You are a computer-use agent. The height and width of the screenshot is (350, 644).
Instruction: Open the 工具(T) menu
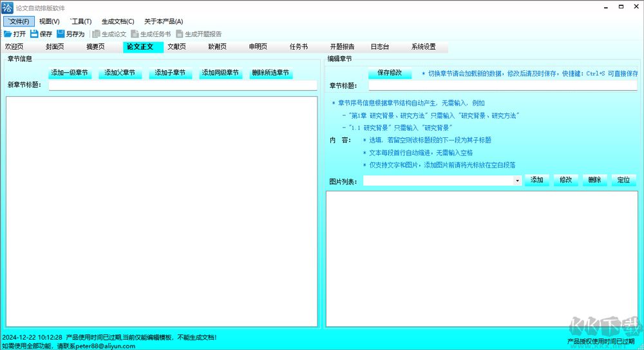tap(81, 21)
